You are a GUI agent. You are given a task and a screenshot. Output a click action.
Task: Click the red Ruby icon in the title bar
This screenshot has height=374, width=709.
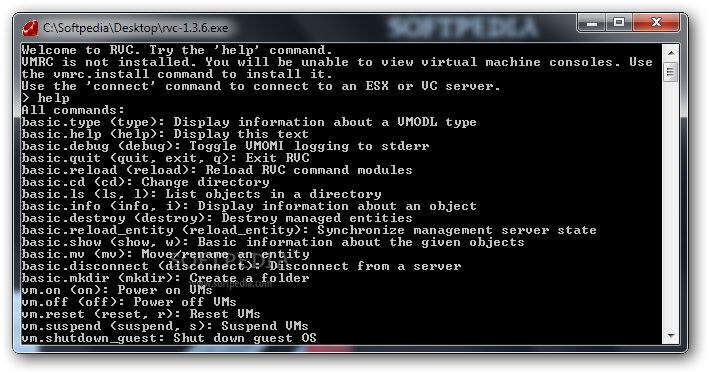(30, 28)
